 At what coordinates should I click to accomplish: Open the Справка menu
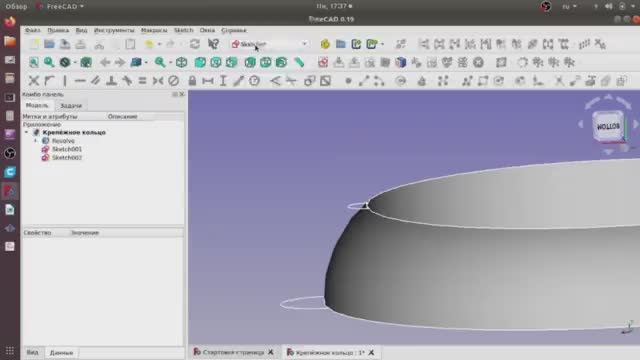(234, 30)
